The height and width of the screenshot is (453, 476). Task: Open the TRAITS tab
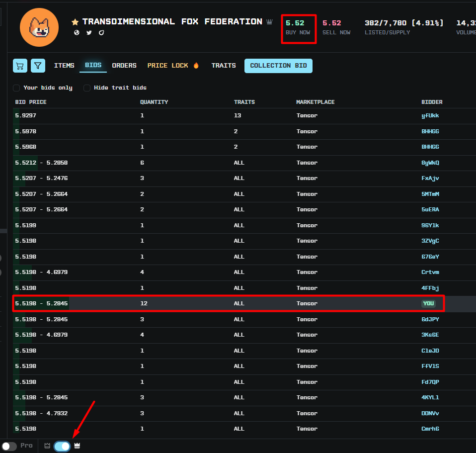pos(224,66)
